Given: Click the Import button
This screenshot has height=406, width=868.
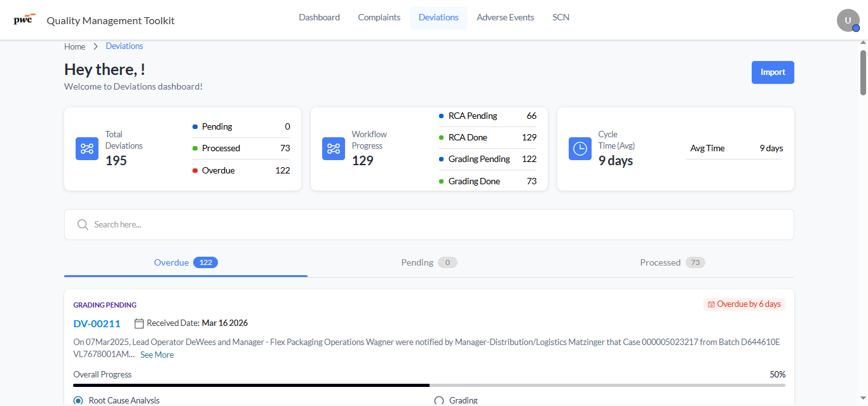Looking at the screenshot, I should [773, 72].
